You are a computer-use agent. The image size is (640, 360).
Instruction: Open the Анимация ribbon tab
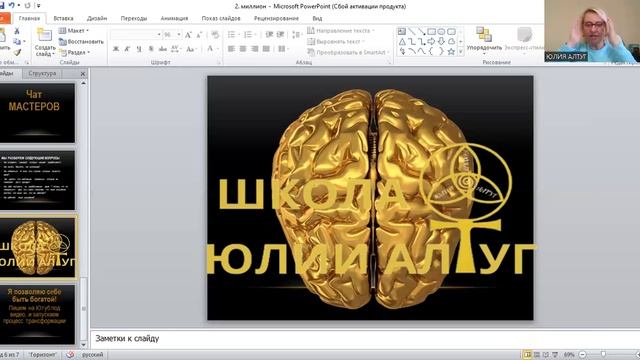pyautogui.click(x=174, y=18)
